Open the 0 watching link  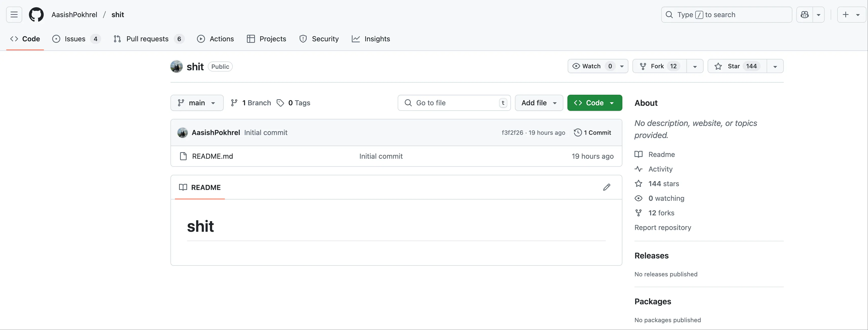coord(659,198)
